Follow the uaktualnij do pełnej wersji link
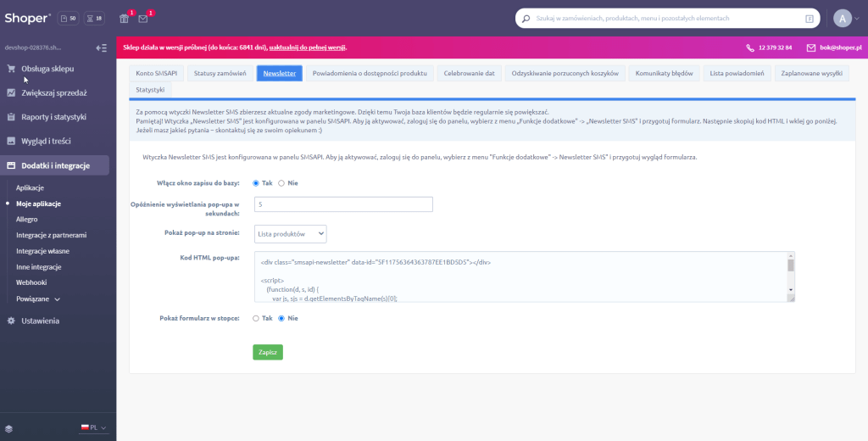This screenshot has height=441, width=868. pyautogui.click(x=308, y=47)
